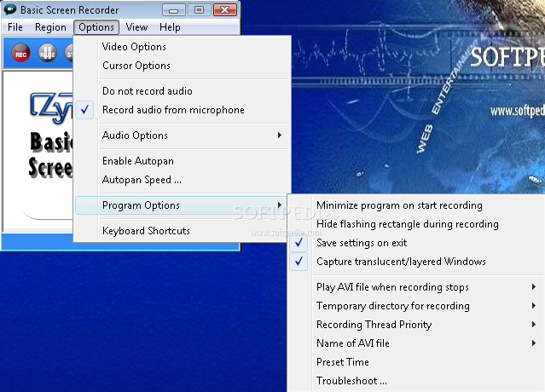Open Troubleshoot dialog
This screenshot has height=392, width=545.
click(417, 381)
